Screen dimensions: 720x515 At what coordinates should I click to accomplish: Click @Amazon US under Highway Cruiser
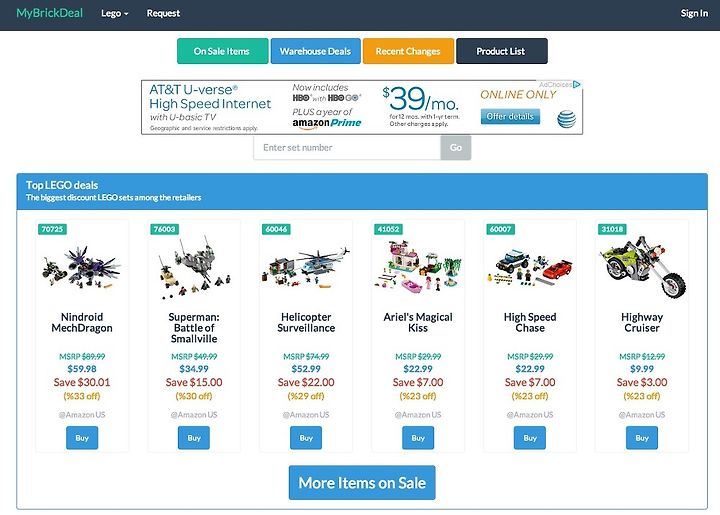pos(642,415)
